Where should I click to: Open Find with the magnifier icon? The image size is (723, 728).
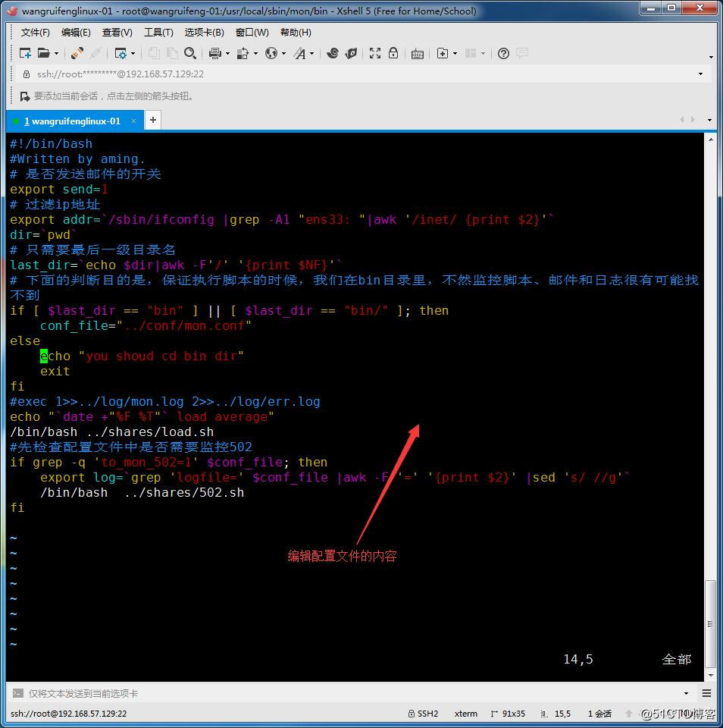(x=189, y=53)
